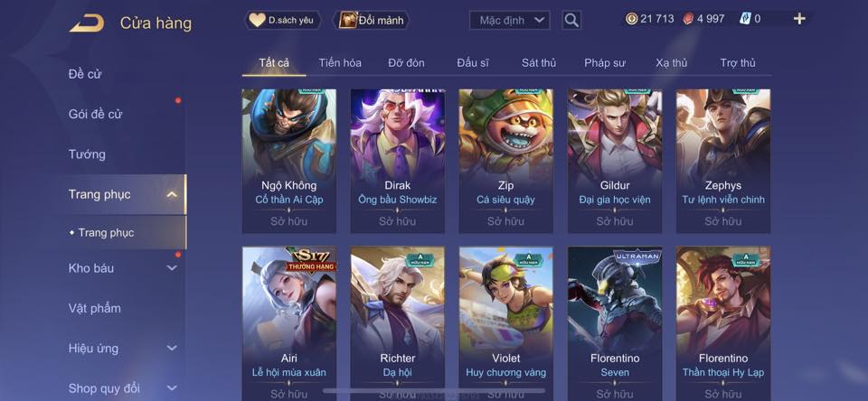Collapse the Trang phục sidebar section
The width and height of the screenshot is (868, 401).
click(172, 194)
